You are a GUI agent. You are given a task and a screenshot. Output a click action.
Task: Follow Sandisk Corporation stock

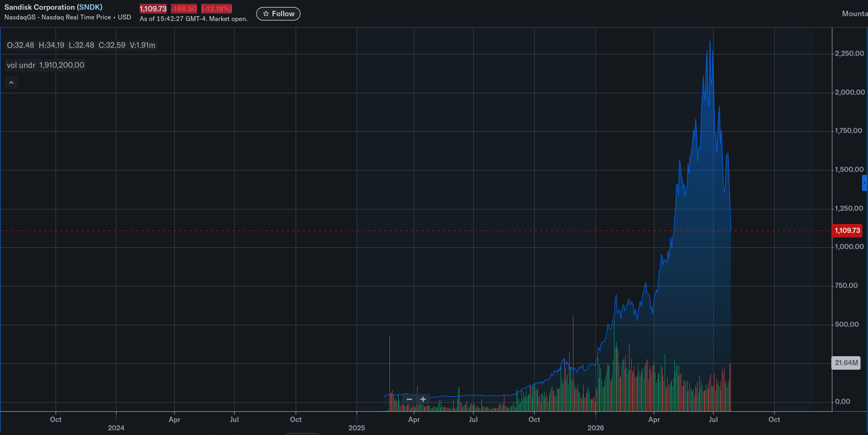coord(278,14)
